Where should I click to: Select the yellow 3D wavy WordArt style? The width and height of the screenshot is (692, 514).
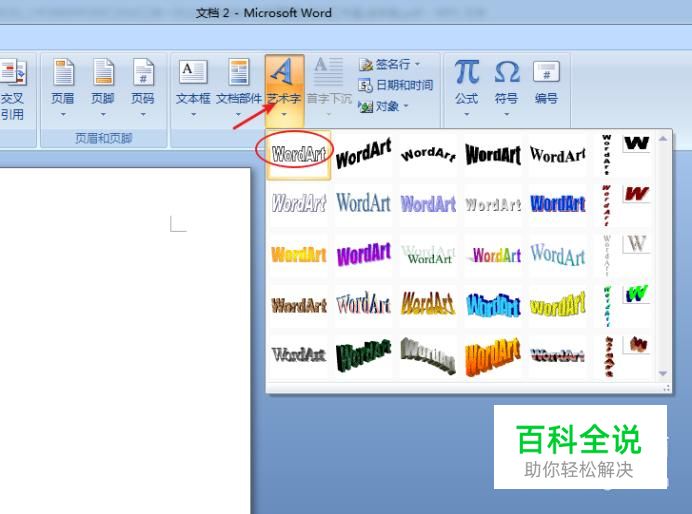[x=557, y=305]
